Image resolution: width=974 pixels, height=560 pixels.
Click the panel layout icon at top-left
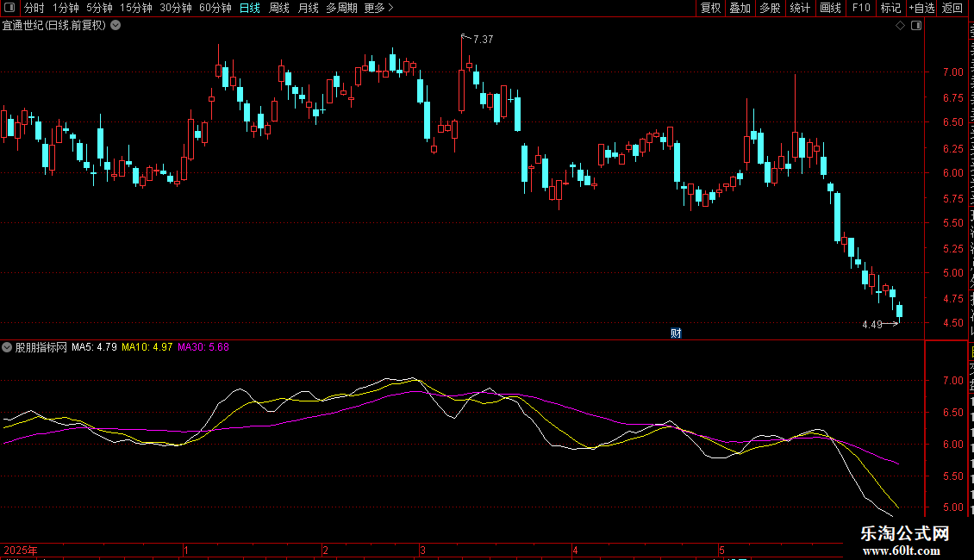click(9, 8)
